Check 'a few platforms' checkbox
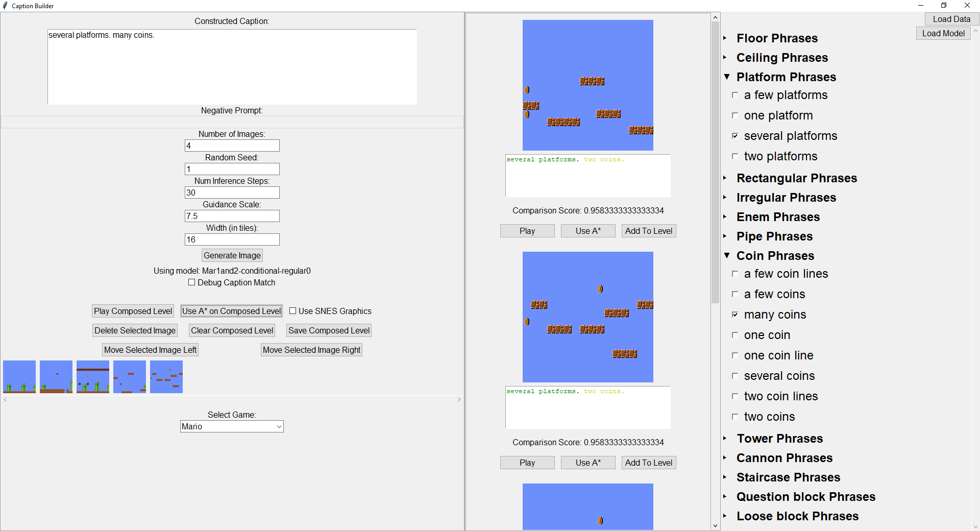 [x=735, y=95]
